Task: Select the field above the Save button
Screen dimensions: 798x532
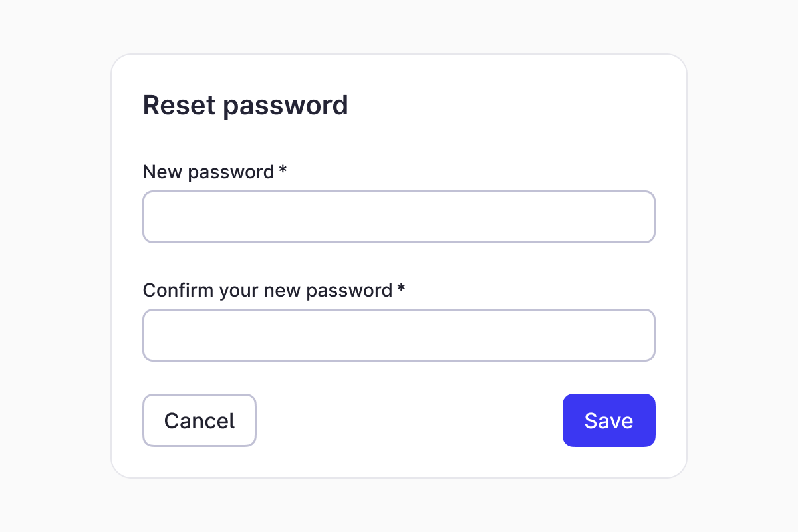Action: (399, 335)
